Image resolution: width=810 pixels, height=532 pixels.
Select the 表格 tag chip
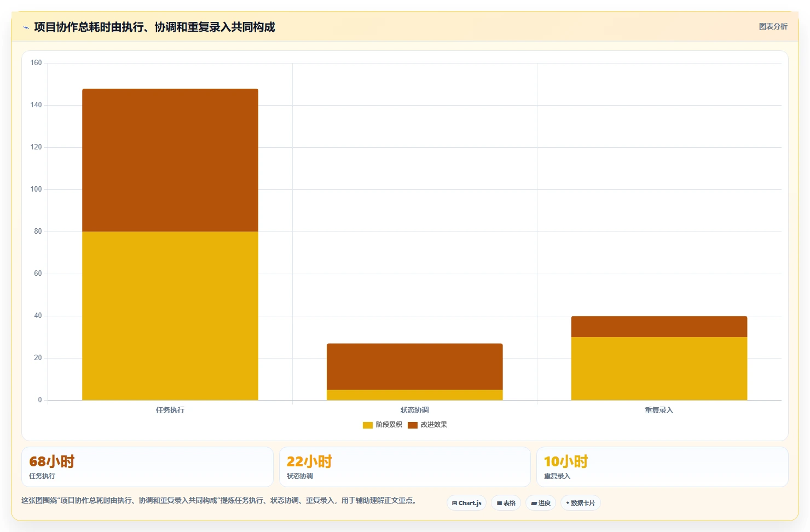point(506,503)
